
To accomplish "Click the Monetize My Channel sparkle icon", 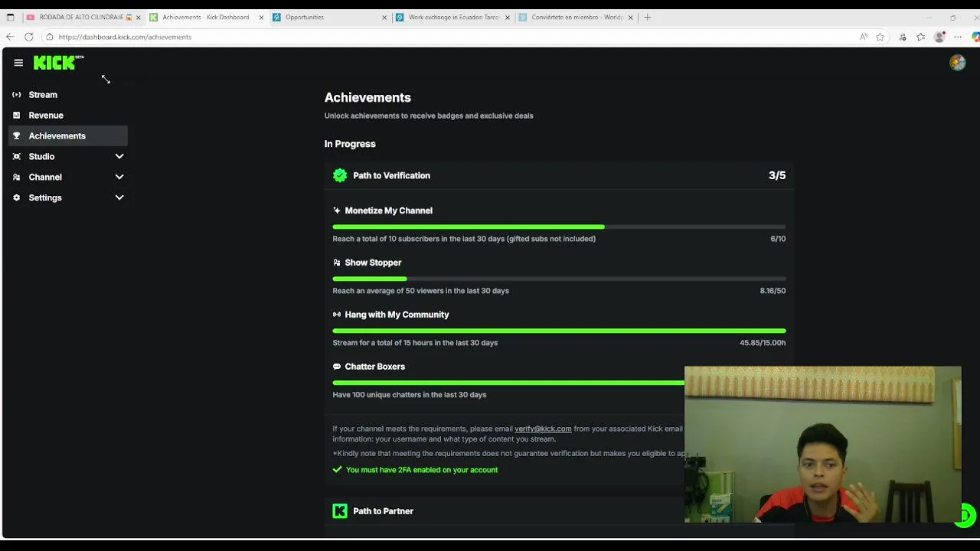I will point(337,210).
